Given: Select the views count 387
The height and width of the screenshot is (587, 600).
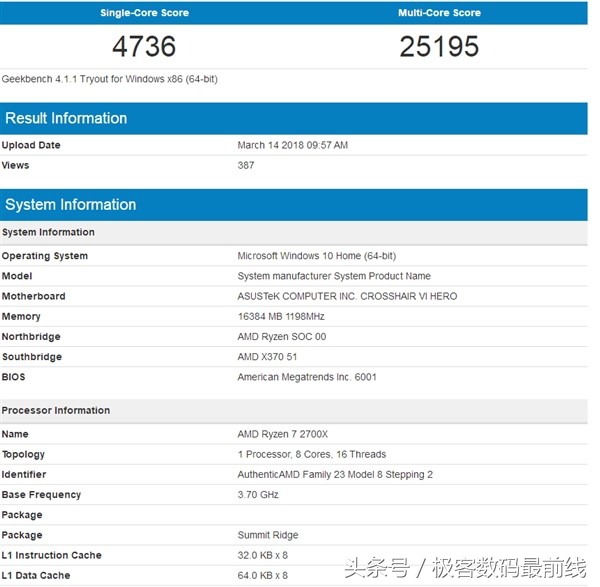Looking at the screenshot, I should (246, 165).
